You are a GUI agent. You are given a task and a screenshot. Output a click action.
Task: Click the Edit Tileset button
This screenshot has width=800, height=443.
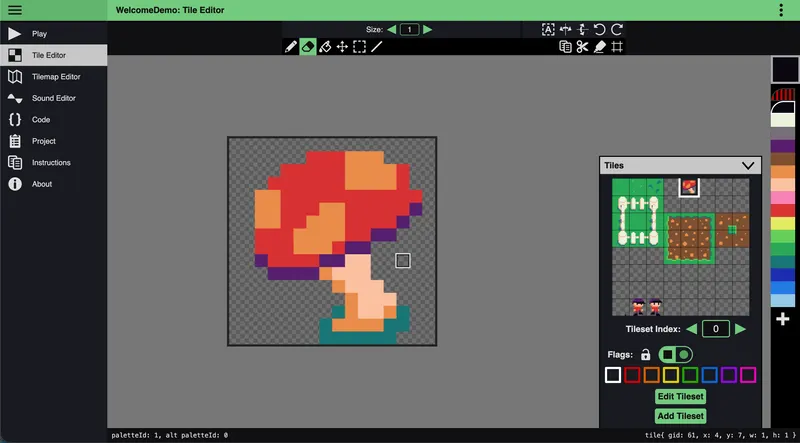(680, 397)
